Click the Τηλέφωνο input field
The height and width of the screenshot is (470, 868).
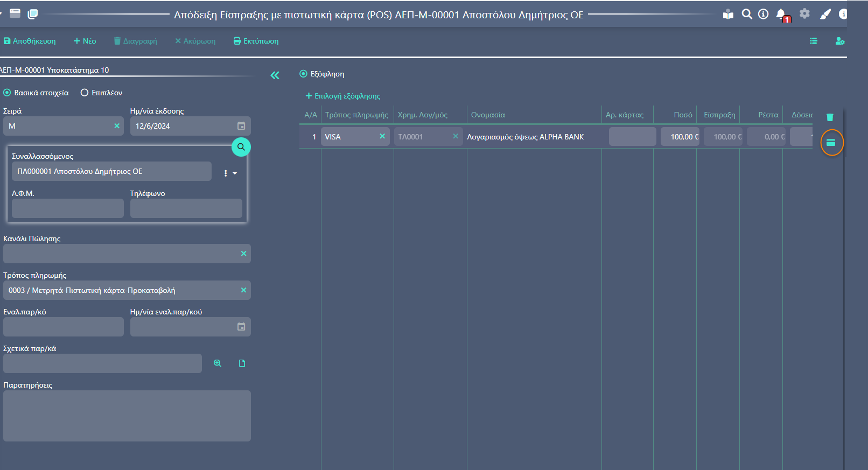click(186, 208)
